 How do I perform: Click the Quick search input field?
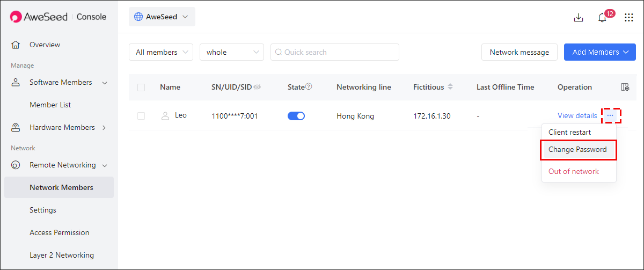pos(335,52)
